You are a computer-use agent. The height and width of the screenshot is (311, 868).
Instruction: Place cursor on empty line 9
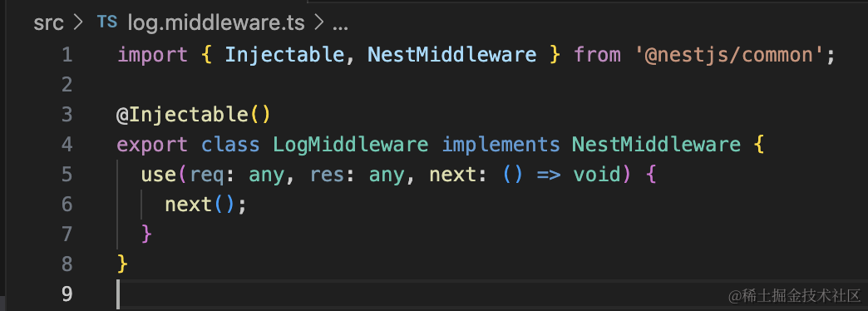(487, 294)
